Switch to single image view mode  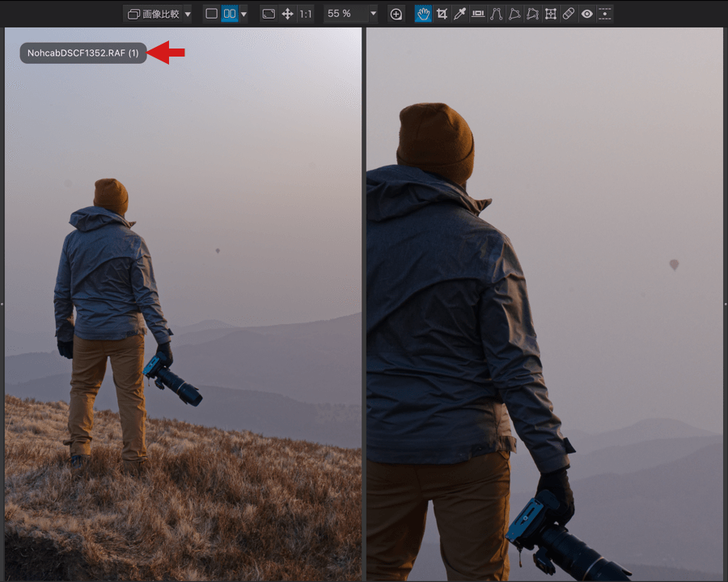click(211, 14)
